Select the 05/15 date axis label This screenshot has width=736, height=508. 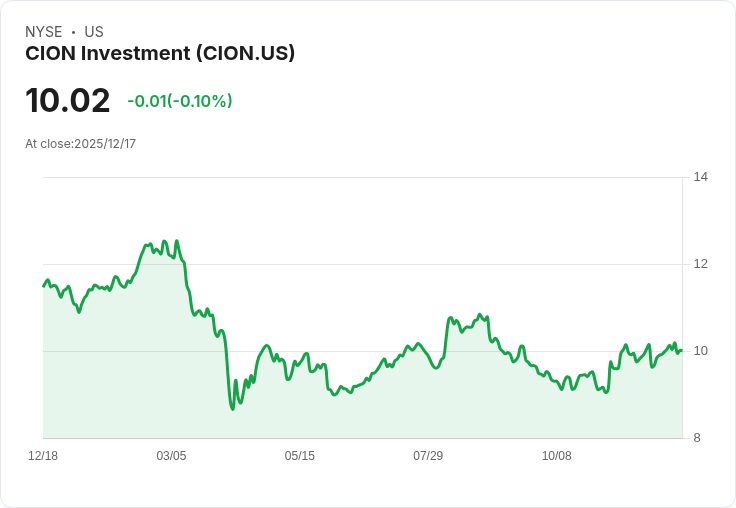299,456
